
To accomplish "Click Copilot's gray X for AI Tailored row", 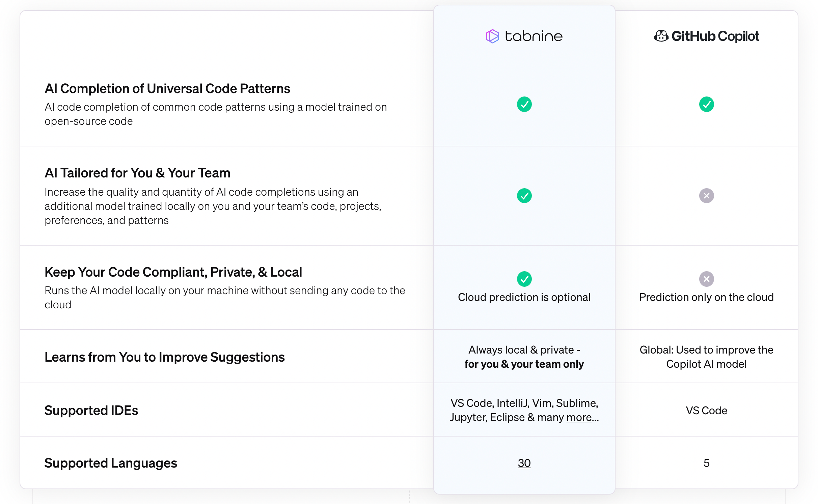I will point(706,196).
